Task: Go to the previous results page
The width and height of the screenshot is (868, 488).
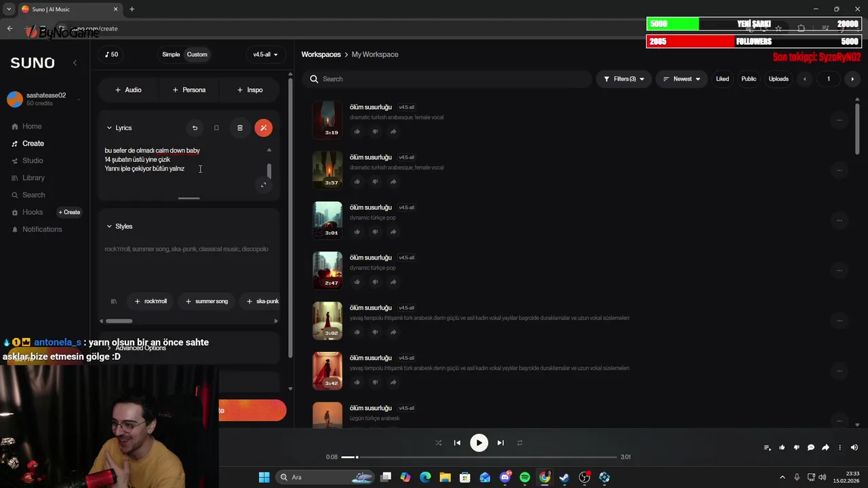Action: coord(805,79)
